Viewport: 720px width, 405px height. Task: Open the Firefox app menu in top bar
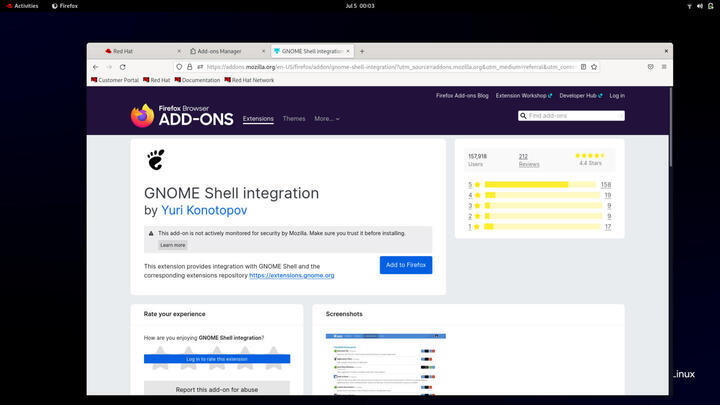65,6
